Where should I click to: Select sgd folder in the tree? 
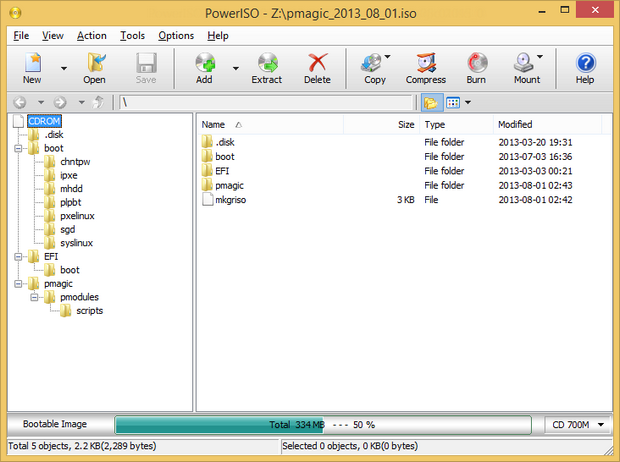68,229
